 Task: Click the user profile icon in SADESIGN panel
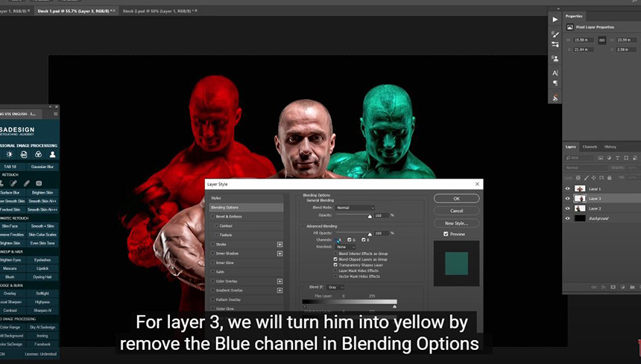coord(52,154)
